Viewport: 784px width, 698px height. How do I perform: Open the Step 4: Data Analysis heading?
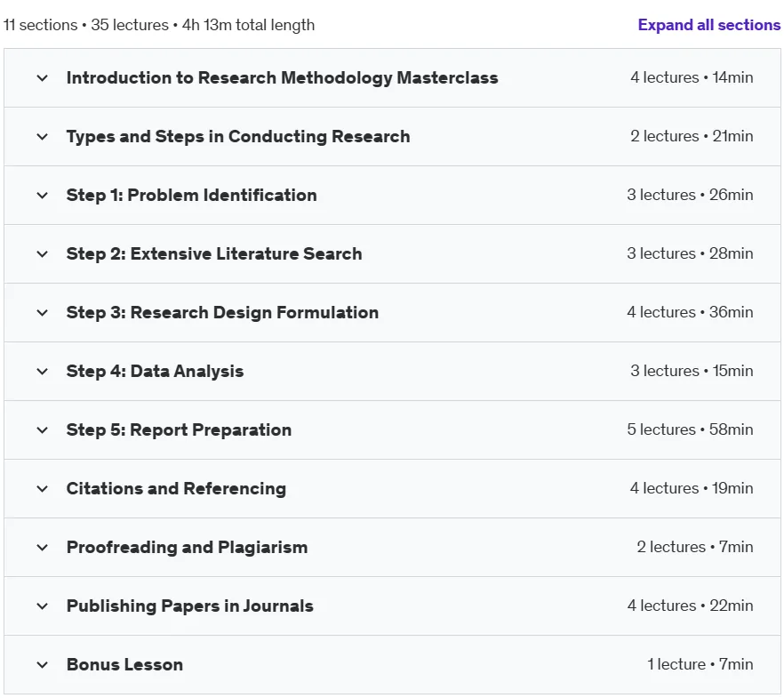155,371
